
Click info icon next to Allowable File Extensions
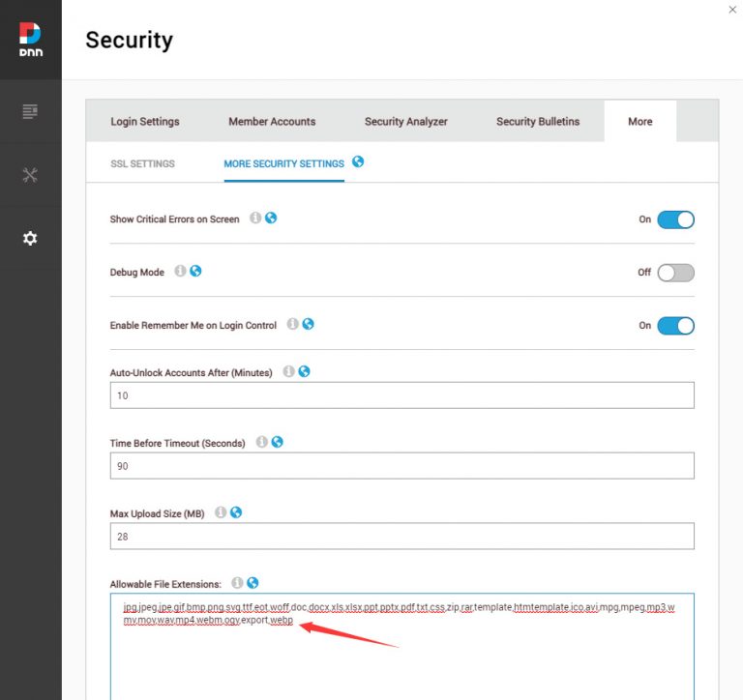coord(237,583)
